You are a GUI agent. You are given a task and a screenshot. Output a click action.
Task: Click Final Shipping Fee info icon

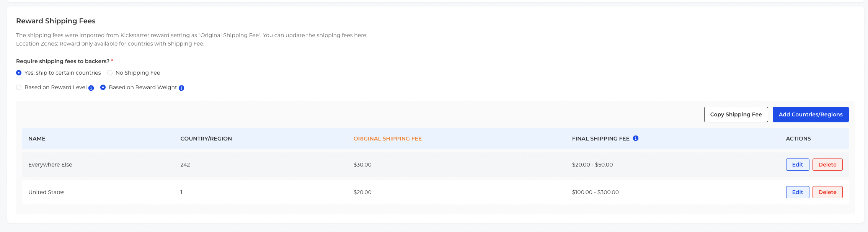636,138
